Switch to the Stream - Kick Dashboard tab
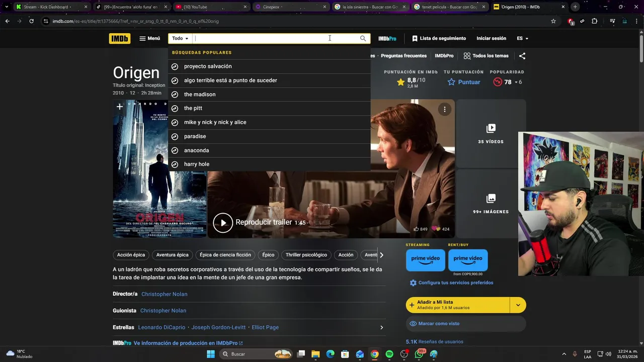The height and width of the screenshot is (362, 644). click(51, 7)
